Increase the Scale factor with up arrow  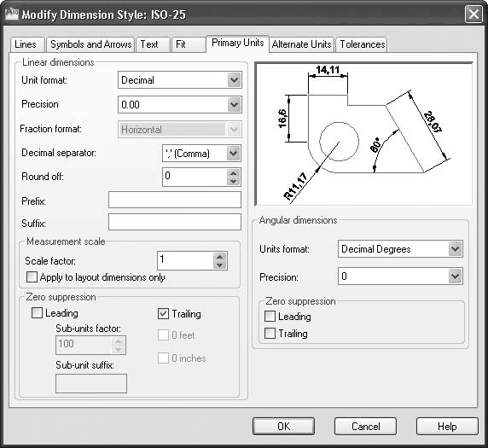pos(220,257)
